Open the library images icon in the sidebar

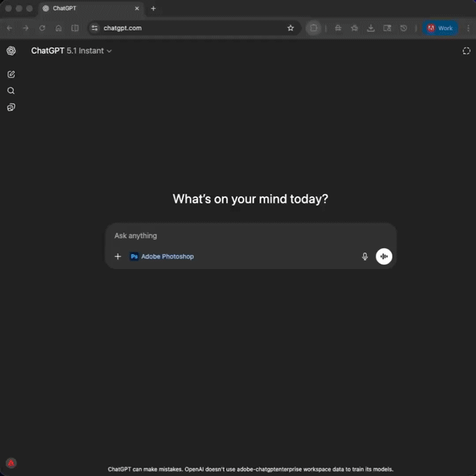click(x=11, y=107)
